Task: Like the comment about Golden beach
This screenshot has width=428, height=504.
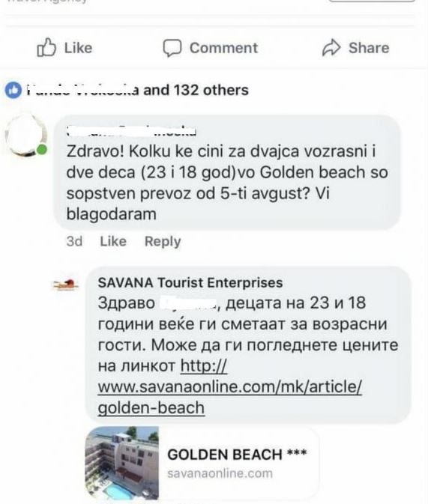Action: coord(113,241)
